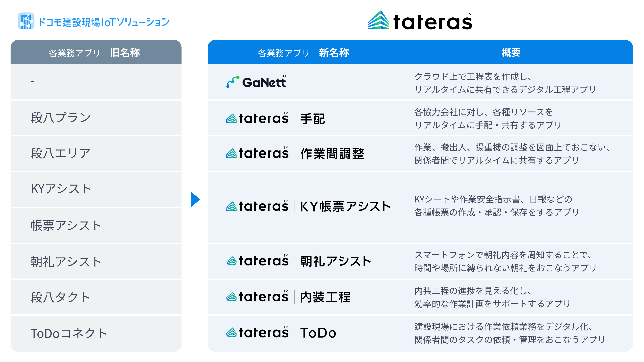
Task: Click the tateras icon beside KY帳票アシスト
Action: click(x=231, y=206)
